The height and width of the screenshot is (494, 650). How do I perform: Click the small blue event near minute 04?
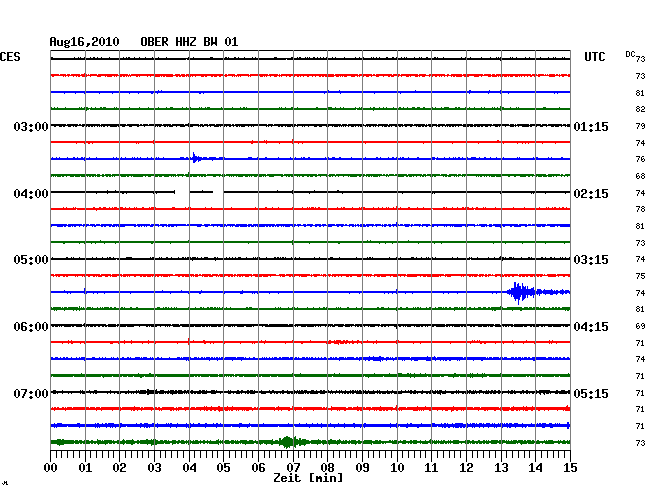coord(196,158)
